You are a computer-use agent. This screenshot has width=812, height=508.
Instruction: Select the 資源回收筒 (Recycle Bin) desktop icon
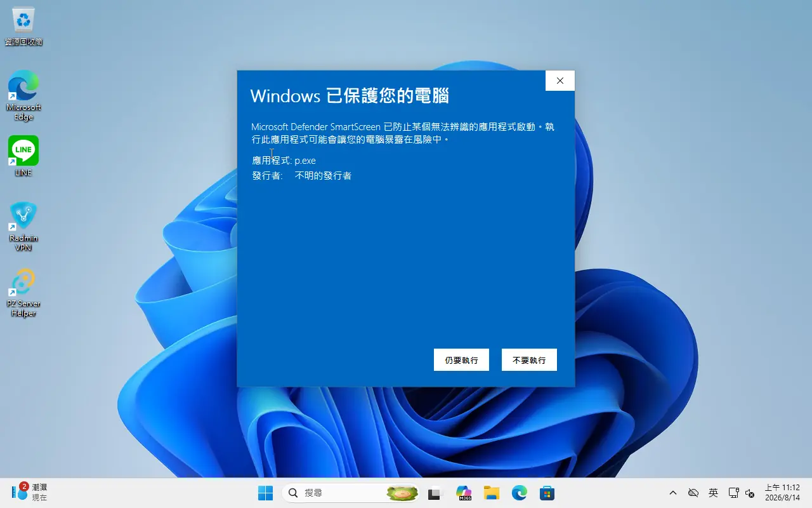tap(23, 27)
